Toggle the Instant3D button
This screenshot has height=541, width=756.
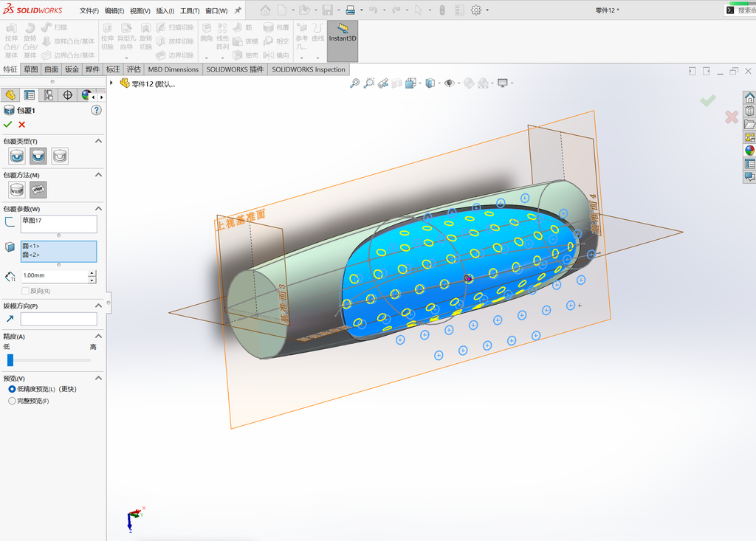(x=343, y=41)
